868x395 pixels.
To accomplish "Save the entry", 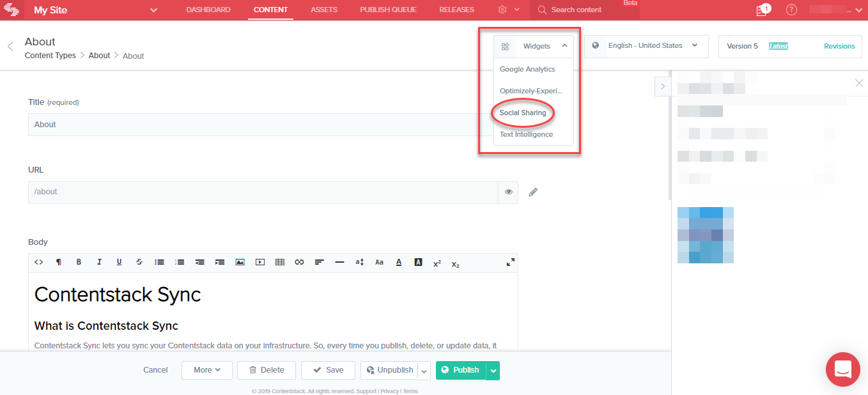I will [328, 370].
